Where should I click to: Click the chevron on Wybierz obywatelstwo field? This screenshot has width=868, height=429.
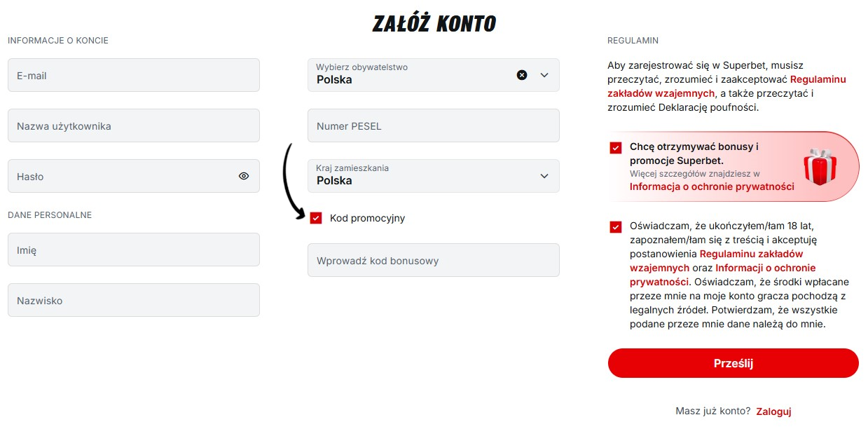[544, 74]
